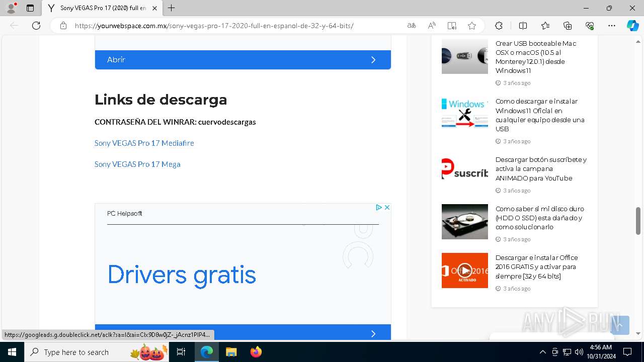Launch Firefox from taskbar
The image size is (644, 362).
[x=256, y=352]
